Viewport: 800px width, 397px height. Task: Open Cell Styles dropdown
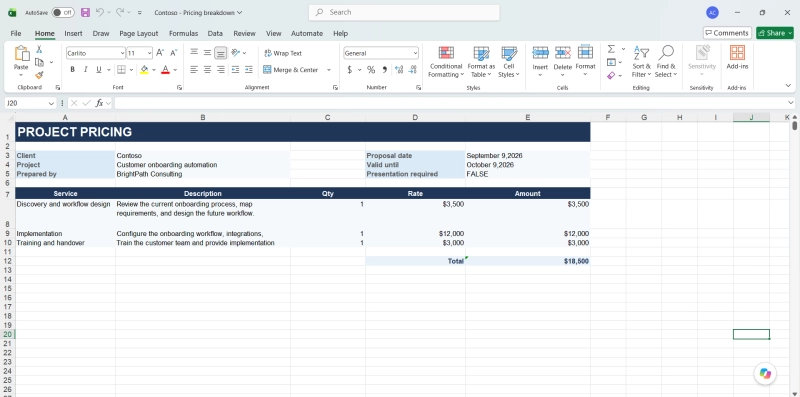click(509, 61)
